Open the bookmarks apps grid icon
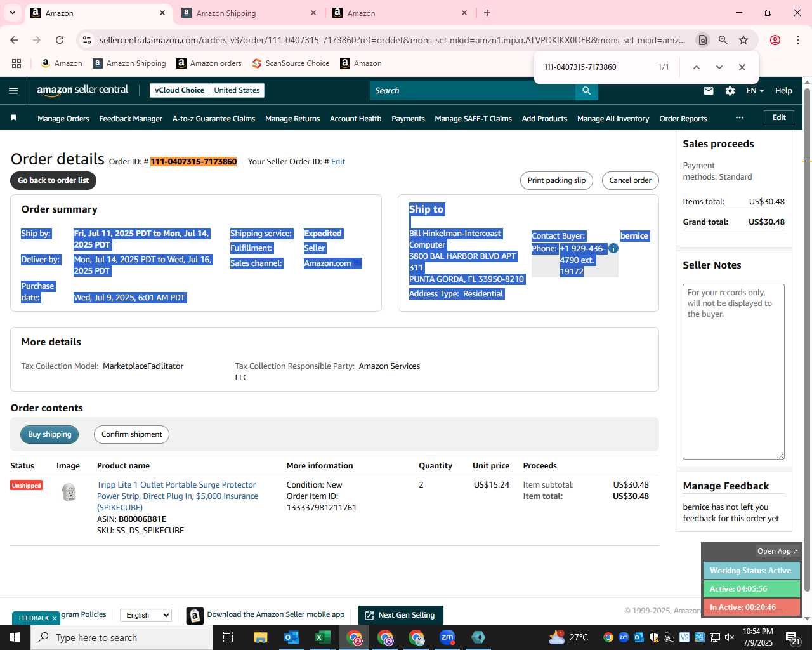812x650 pixels. coord(16,63)
